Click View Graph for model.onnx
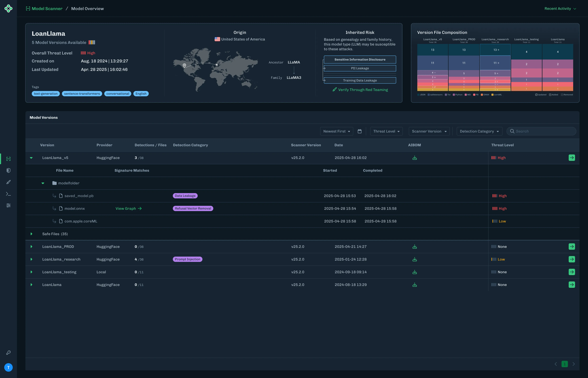Viewport: 588px width, 378px height. tap(128, 209)
